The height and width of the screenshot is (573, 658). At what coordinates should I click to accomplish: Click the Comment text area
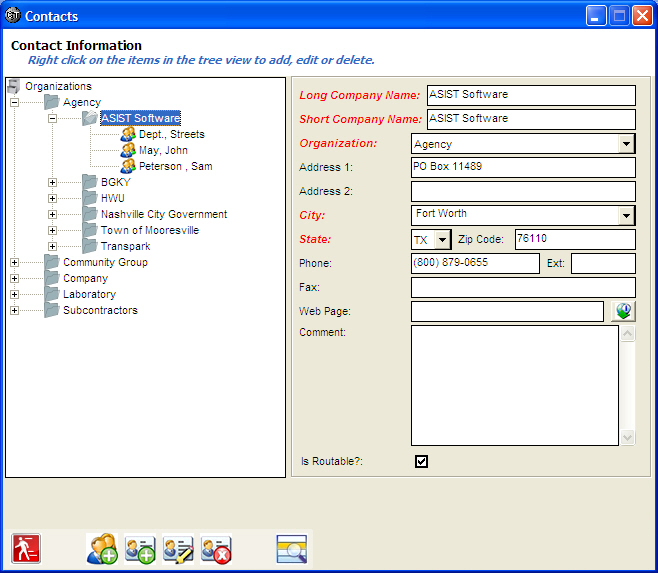[x=514, y=385]
